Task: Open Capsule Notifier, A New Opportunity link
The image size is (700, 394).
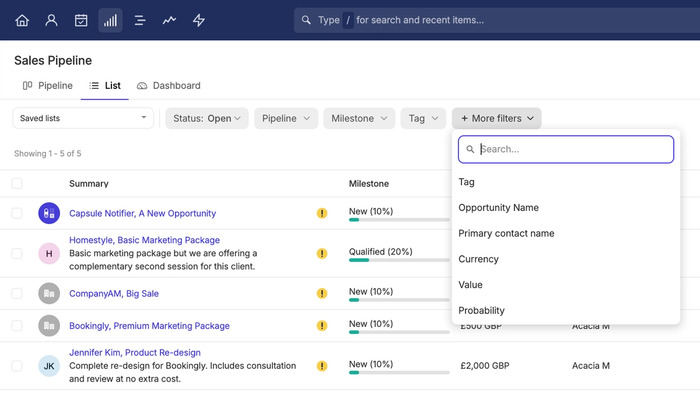Action: point(142,213)
